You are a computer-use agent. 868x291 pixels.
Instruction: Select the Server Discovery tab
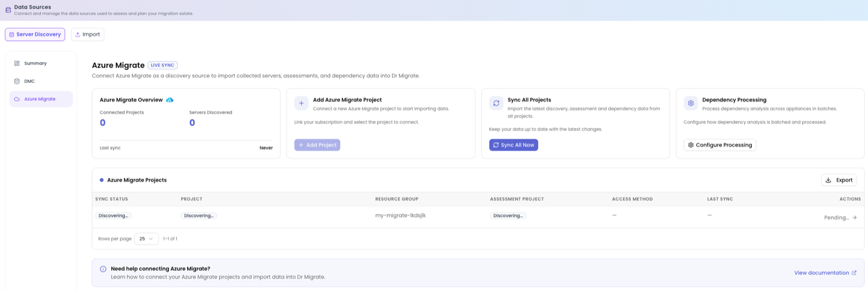point(35,34)
